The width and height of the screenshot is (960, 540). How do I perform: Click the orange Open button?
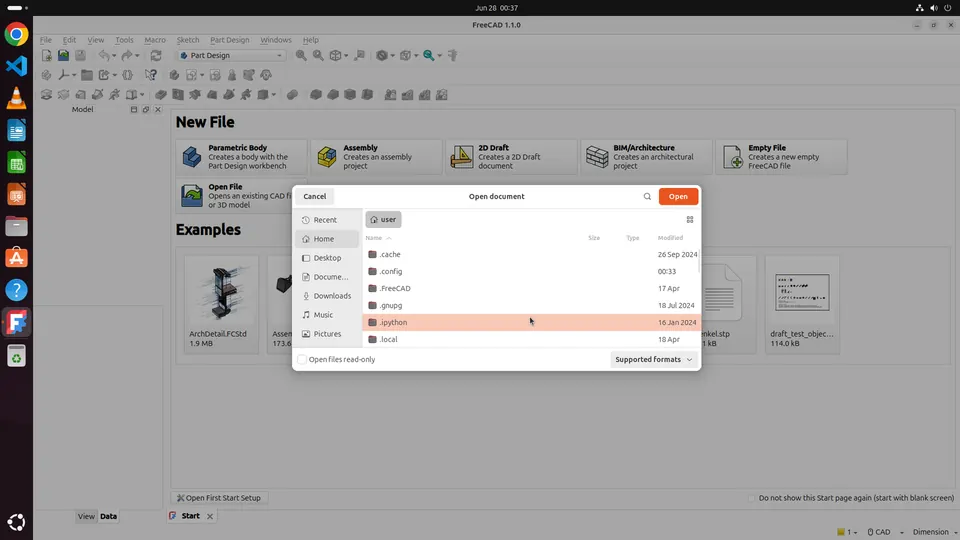click(x=678, y=197)
